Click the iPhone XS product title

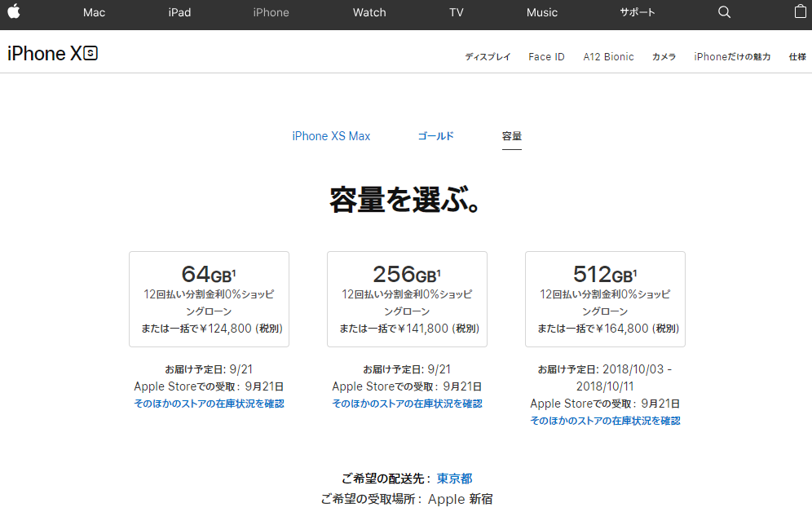[x=52, y=54]
